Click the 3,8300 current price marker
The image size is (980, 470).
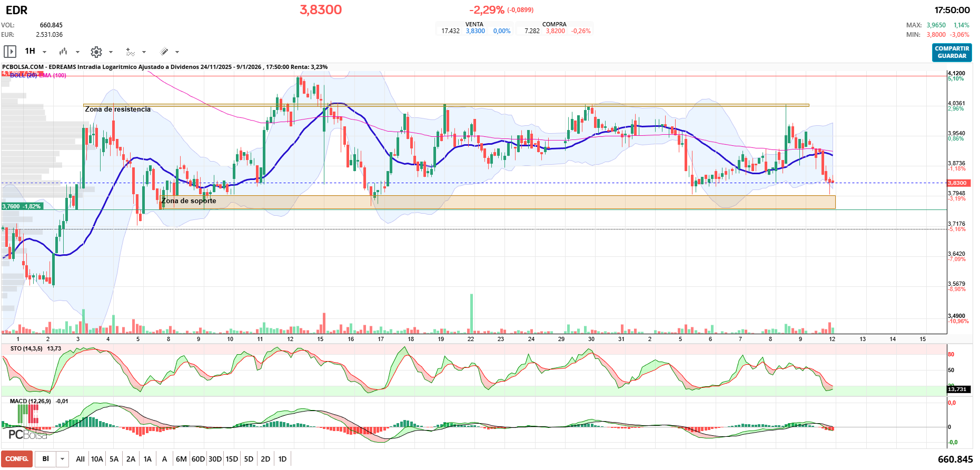[957, 183]
